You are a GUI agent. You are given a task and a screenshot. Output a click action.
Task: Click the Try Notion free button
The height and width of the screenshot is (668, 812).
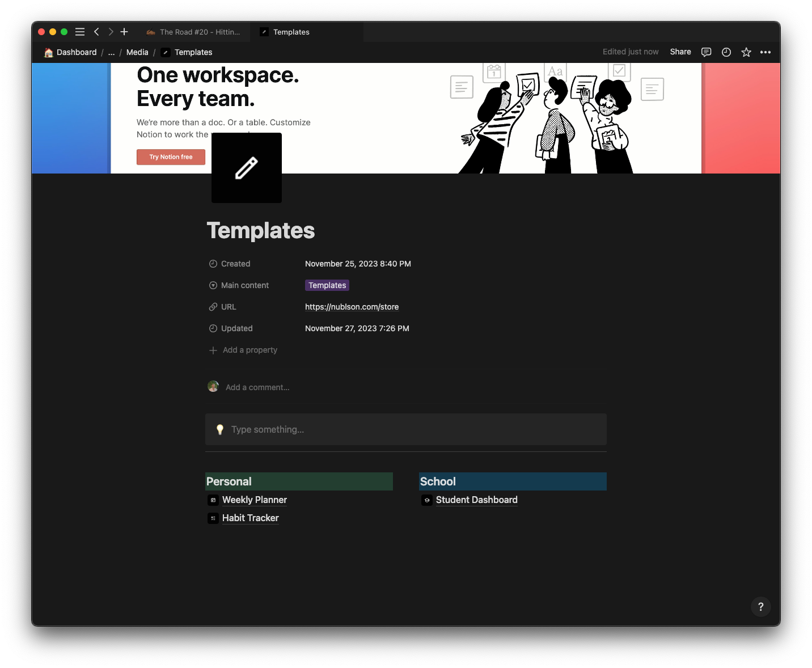click(171, 157)
